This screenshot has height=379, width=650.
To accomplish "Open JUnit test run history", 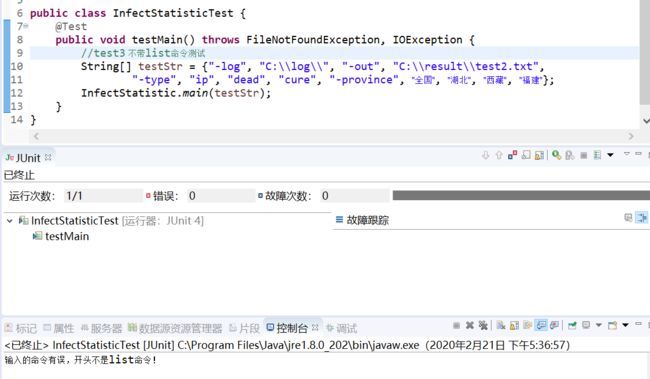I will click(597, 155).
